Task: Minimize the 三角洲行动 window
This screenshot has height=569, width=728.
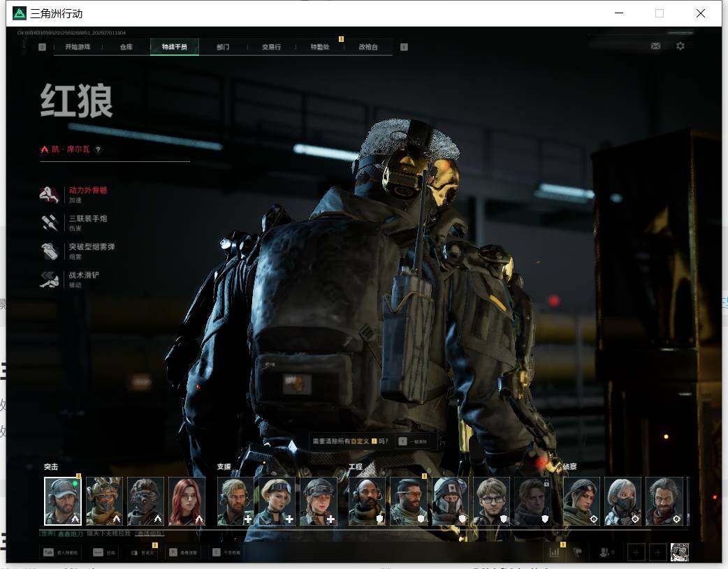Action: [x=619, y=13]
